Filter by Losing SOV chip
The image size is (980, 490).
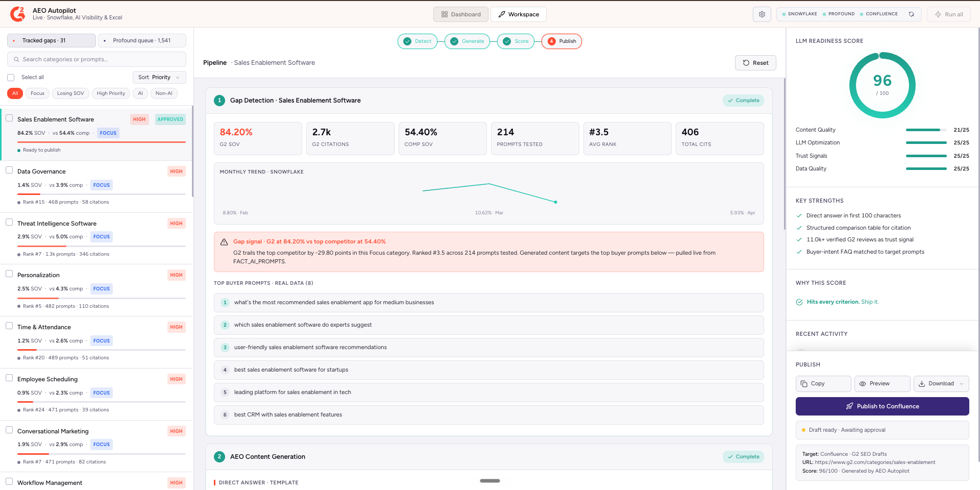(70, 93)
